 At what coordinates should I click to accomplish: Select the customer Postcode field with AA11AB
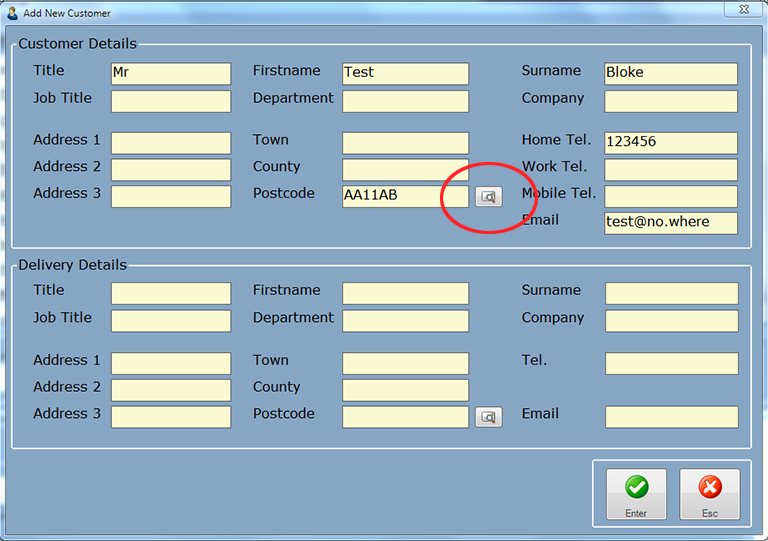click(x=405, y=196)
